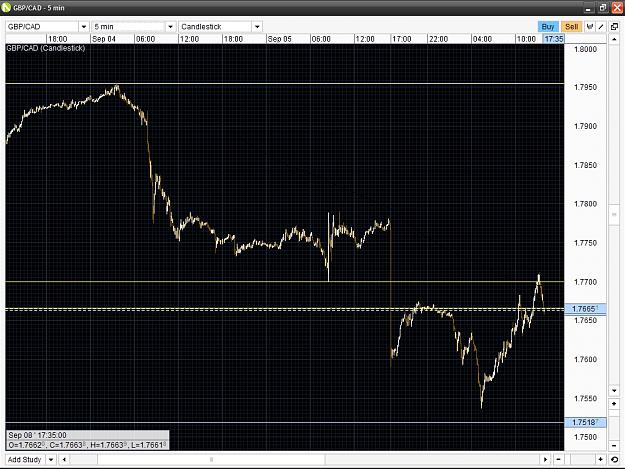Viewport: 625px width, 469px height.
Task: Click the 1.7500 price axis label
Action: point(585,437)
